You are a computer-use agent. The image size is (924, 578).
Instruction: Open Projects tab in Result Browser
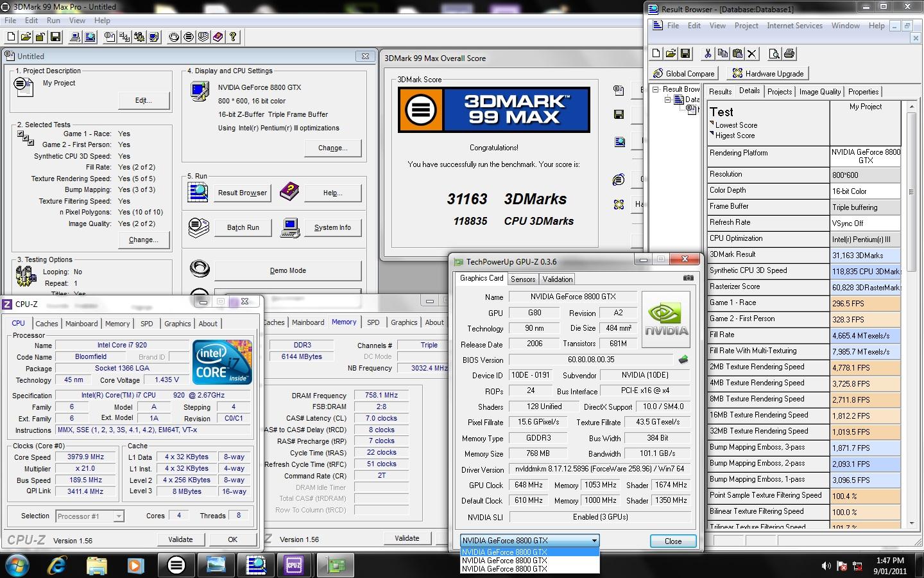[780, 92]
